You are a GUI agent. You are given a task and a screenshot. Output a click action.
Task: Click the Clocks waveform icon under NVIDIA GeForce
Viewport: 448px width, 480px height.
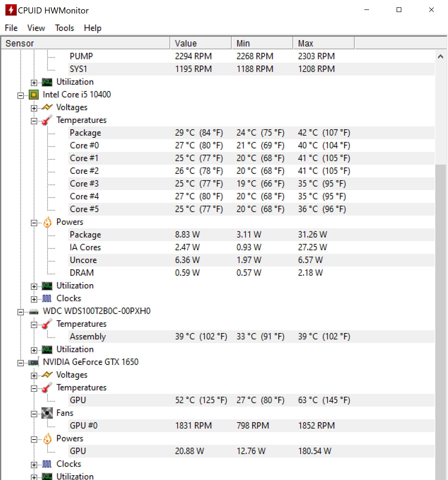click(47, 464)
